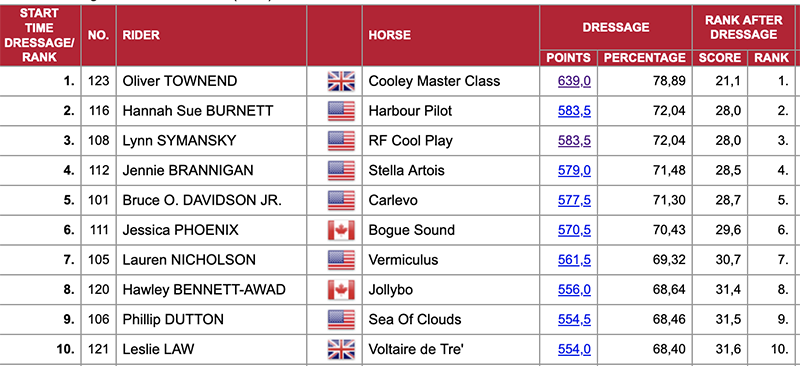Open the 554,5 points link

(x=574, y=320)
